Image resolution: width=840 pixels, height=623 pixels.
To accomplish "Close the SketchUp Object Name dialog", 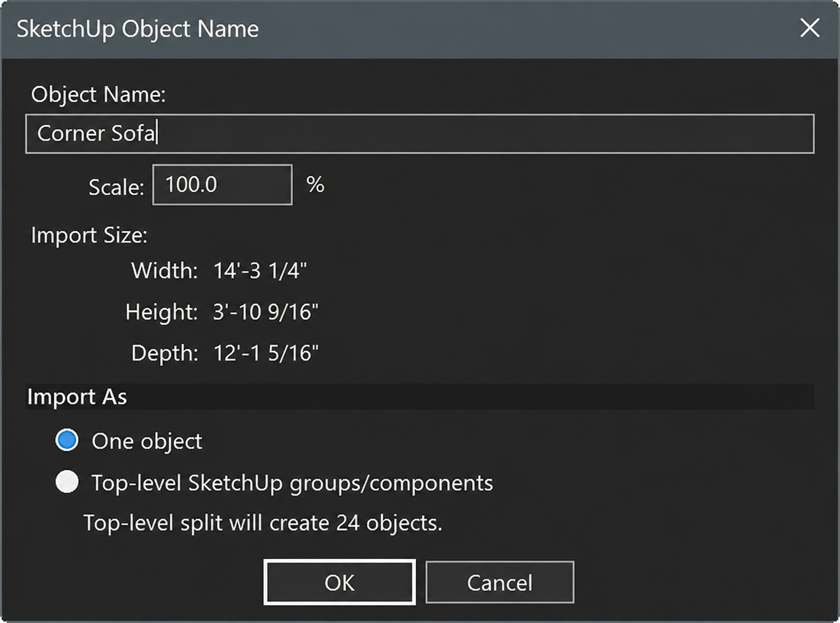I will [810, 28].
